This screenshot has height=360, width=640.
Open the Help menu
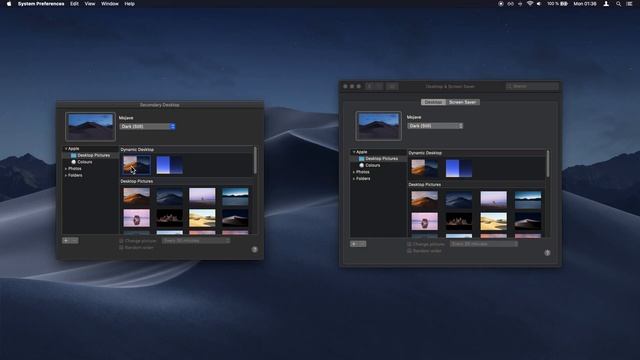click(x=129, y=4)
